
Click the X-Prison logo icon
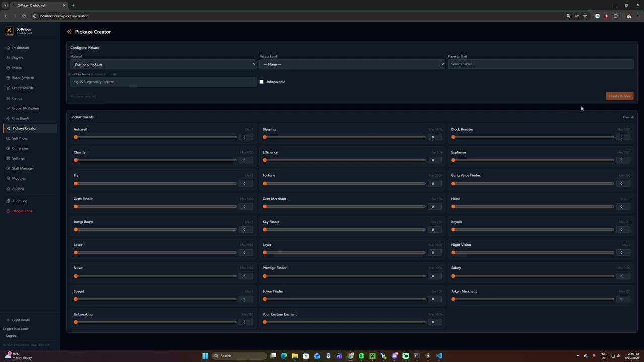point(9,31)
